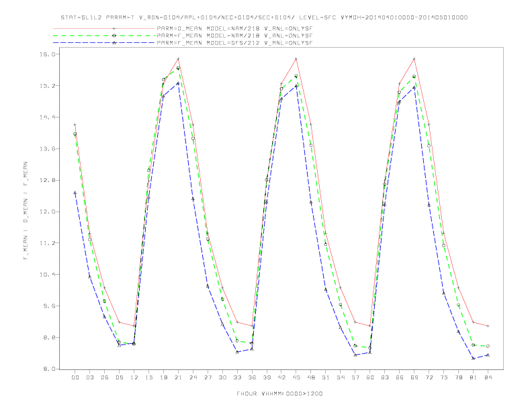Screen dimensions: 532x411
Task: Click y-axis tick label 16.0
Action: coord(48,54)
